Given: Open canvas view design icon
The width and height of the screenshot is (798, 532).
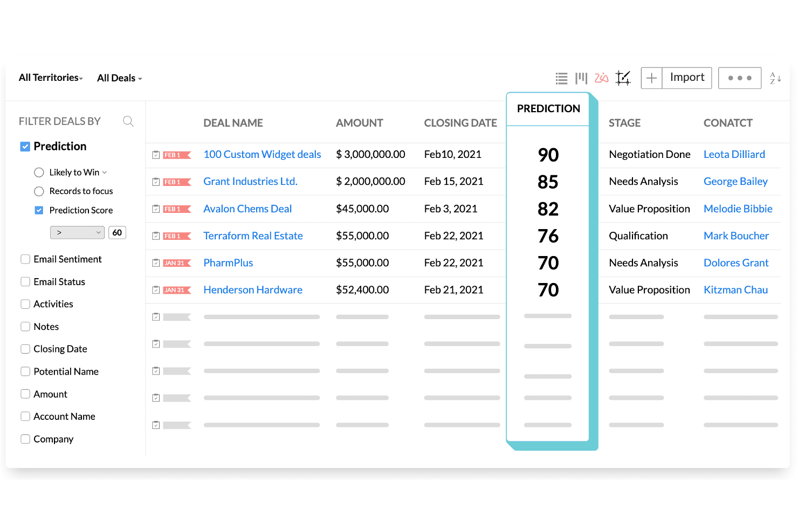Looking at the screenshot, I should point(623,78).
